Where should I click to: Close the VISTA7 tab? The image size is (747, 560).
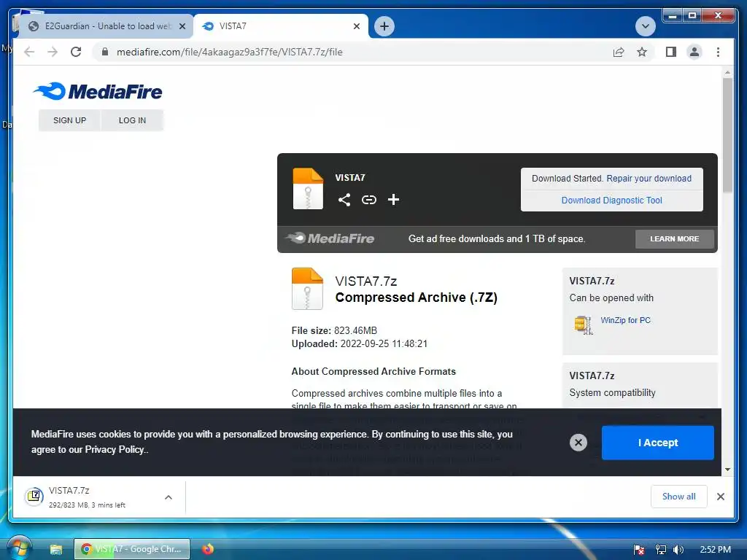pos(356,26)
